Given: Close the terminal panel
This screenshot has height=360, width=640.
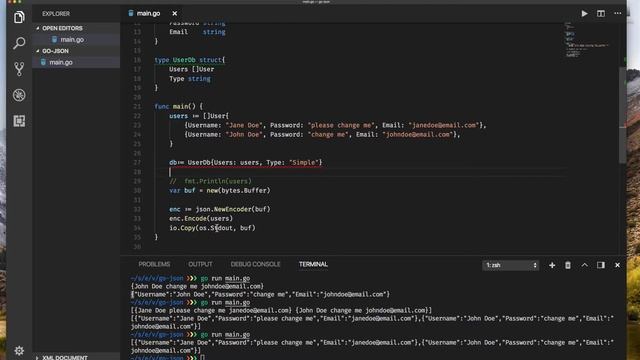Looking at the screenshot, I should pos(617,265).
